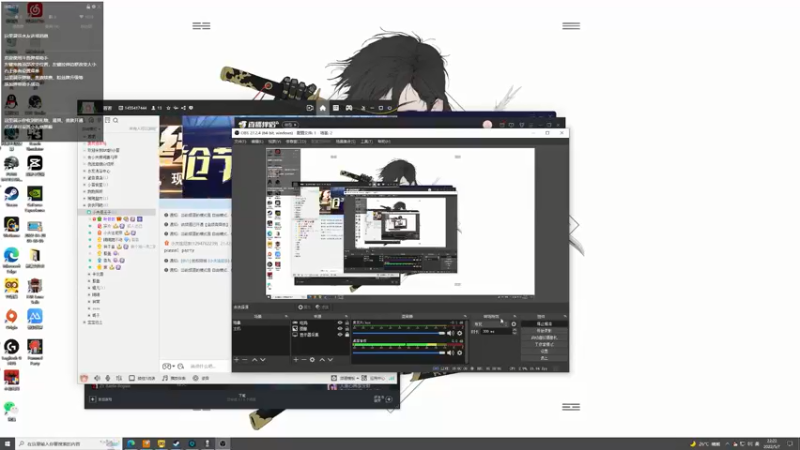This screenshot has width=800, height=450.
Task: Open the Microsoft Edge desktop shortcut
Action: (x=12, y=259)
